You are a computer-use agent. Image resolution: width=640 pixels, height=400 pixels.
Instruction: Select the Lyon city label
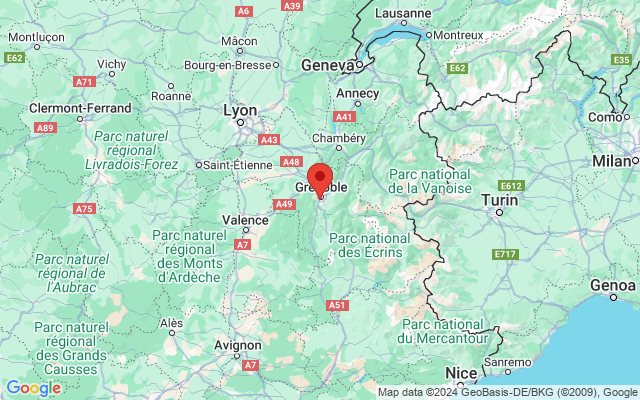coord(240,111)
